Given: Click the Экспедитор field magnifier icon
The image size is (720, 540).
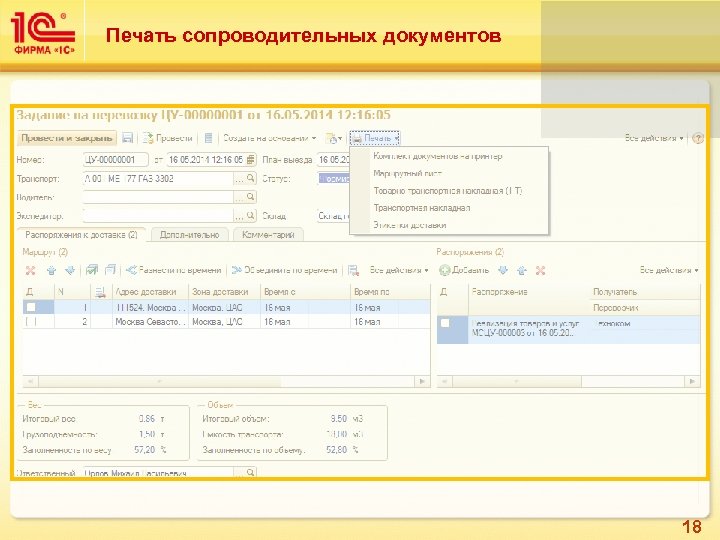Looking at the screenshot, I should pyautogui.click(x=251, y=215).
